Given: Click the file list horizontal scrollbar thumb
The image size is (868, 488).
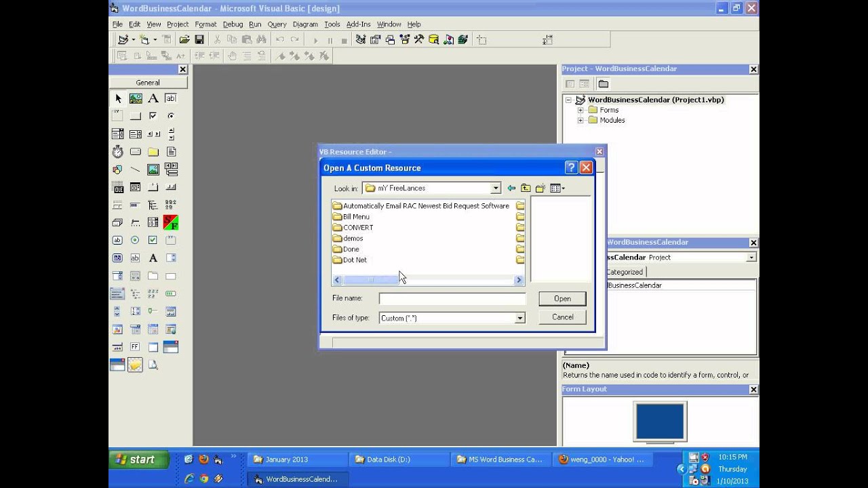Looking at the screenshot, I should 370,280.
